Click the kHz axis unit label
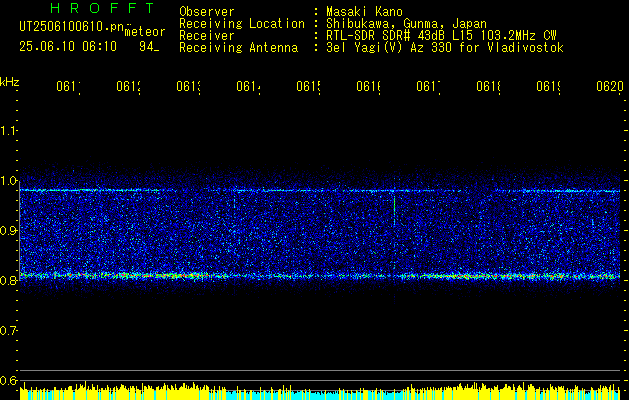The image size is (629, 400). (x=9, y=83)
